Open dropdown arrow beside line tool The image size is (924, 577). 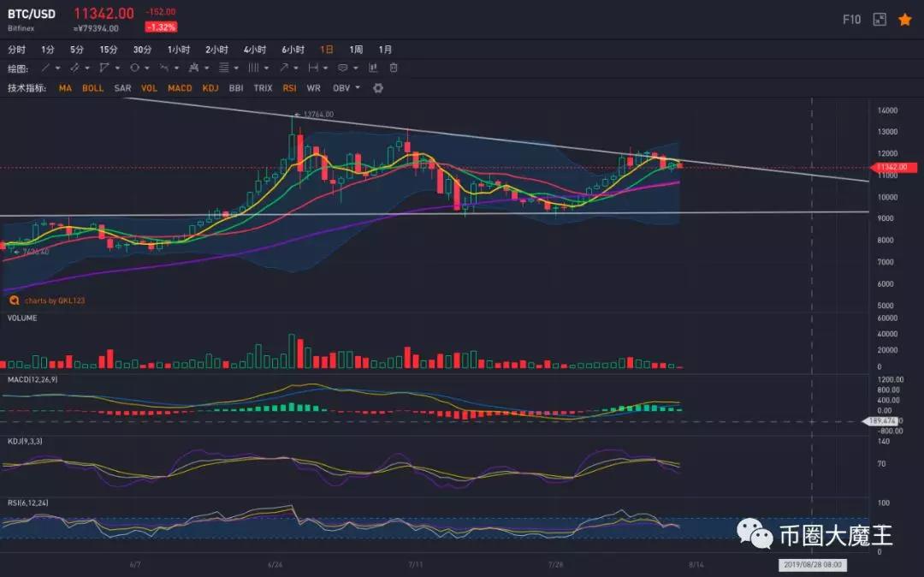58,68
